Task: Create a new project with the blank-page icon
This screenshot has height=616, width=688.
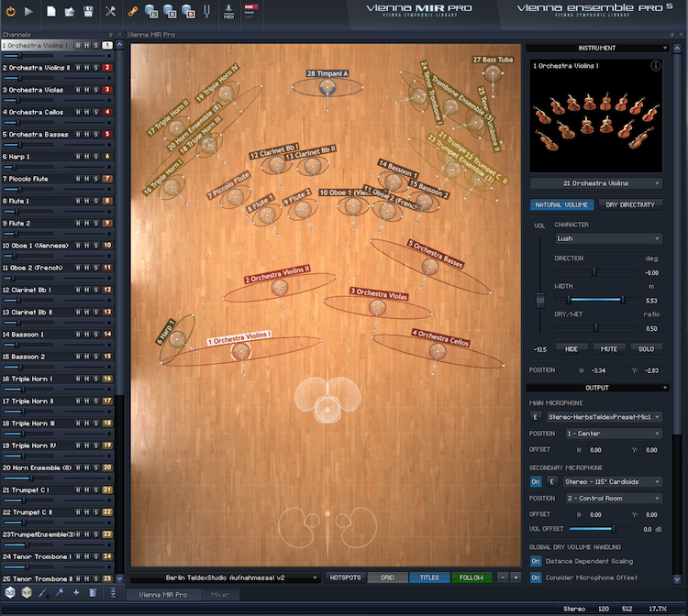Action: (50, 11)
